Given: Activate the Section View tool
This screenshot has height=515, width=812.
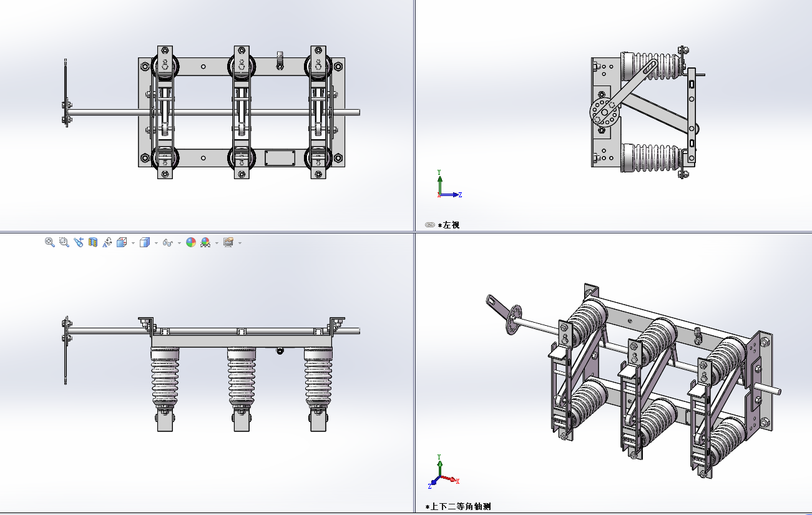Looking at the screenshot, I should 93,242.
